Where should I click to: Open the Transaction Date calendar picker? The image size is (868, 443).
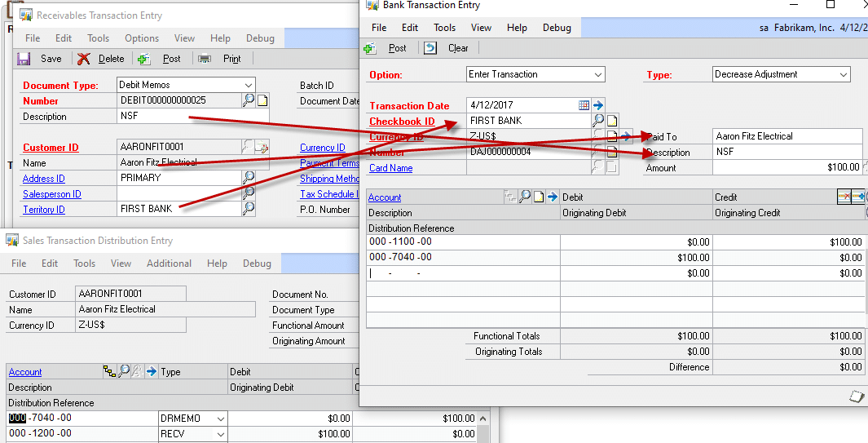pos(584,105)
